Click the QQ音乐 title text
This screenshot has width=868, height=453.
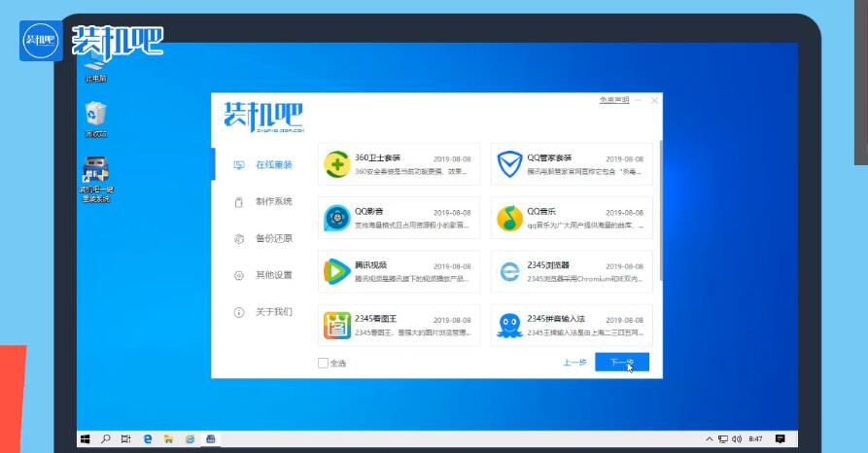coord(541,212)
